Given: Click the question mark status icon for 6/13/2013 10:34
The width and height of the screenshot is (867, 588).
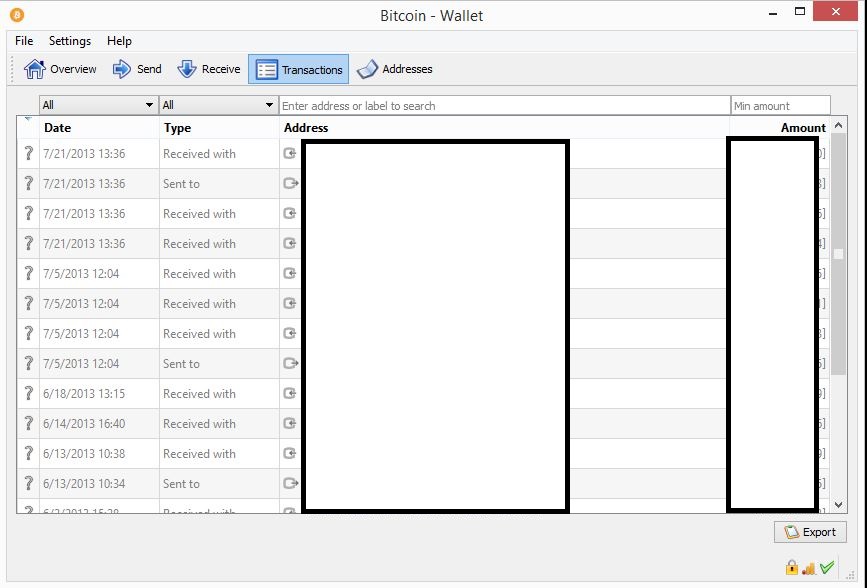Looking at the screenshot, I should pos(28,483).
